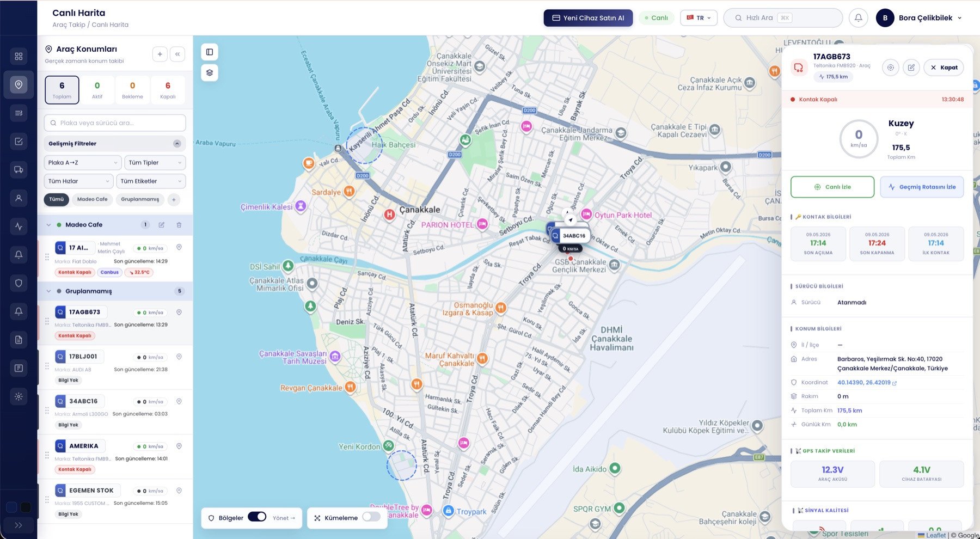Locate 17BLJ001 with its pin icon
The width and height of the screenshot is (980, 539).
pyautogui.click(x=179, y=357)
